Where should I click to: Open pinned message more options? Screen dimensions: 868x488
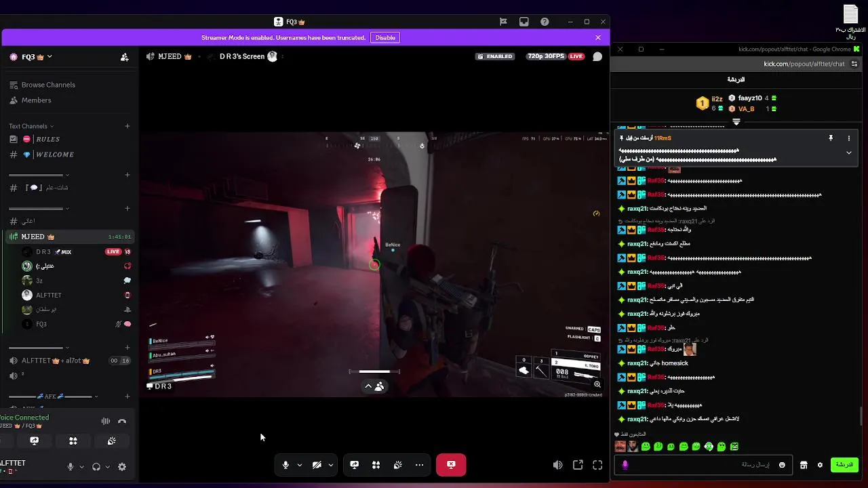(848, 138)
